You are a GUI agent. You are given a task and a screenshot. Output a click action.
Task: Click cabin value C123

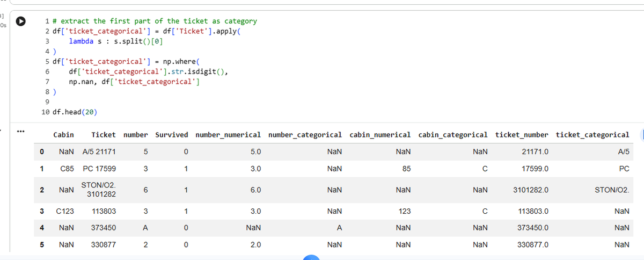65,212
